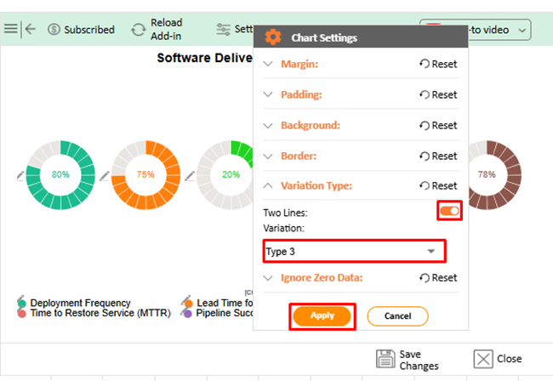553x392 pixels.
Task: Click the hamburger menu icon
Action: pyautogui.click(x=10, y=29)
